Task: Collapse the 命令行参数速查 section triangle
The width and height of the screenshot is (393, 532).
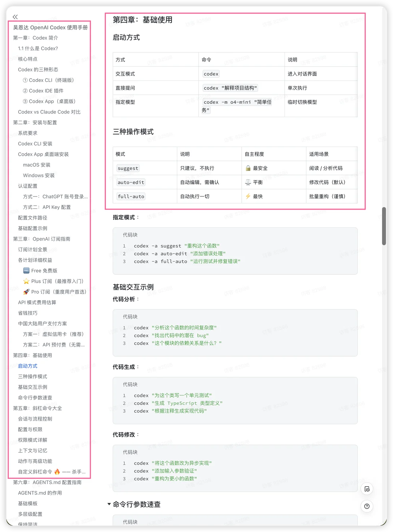Action: (x=109, y=504)
